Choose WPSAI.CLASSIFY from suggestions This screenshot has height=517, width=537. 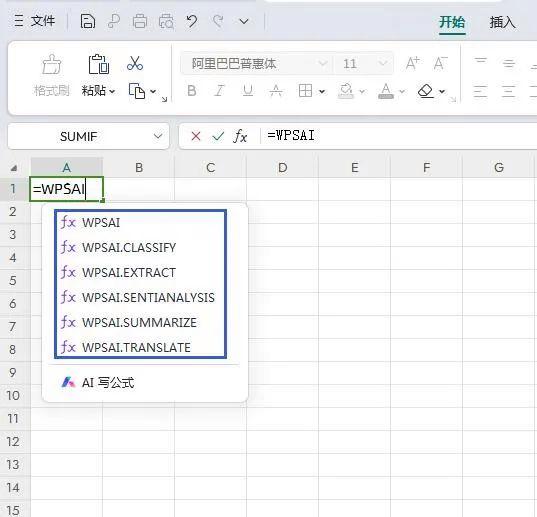click(x=140, y=248)
